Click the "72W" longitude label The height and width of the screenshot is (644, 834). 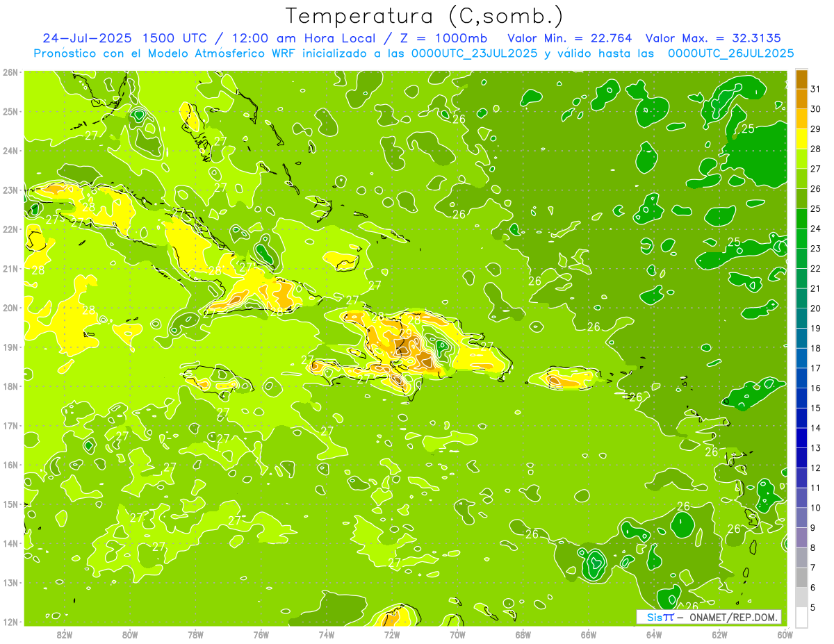click(x=392, y=634)
